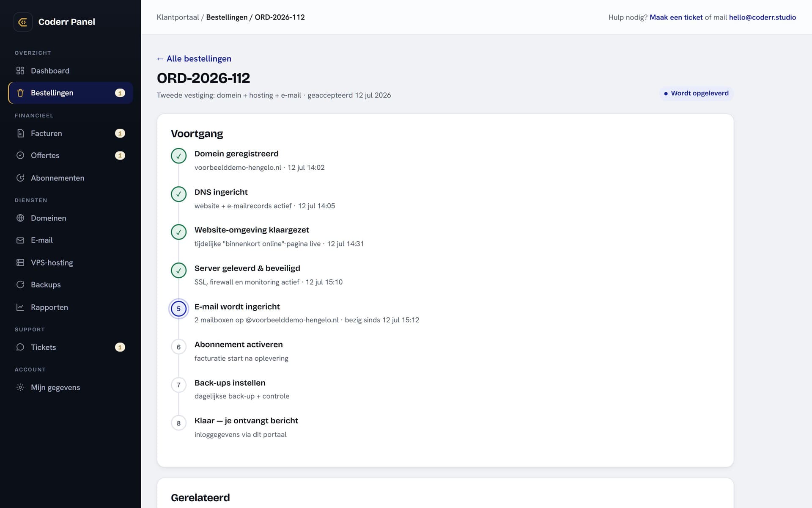Click the hello@coderr.studio email link

point(763,17)
